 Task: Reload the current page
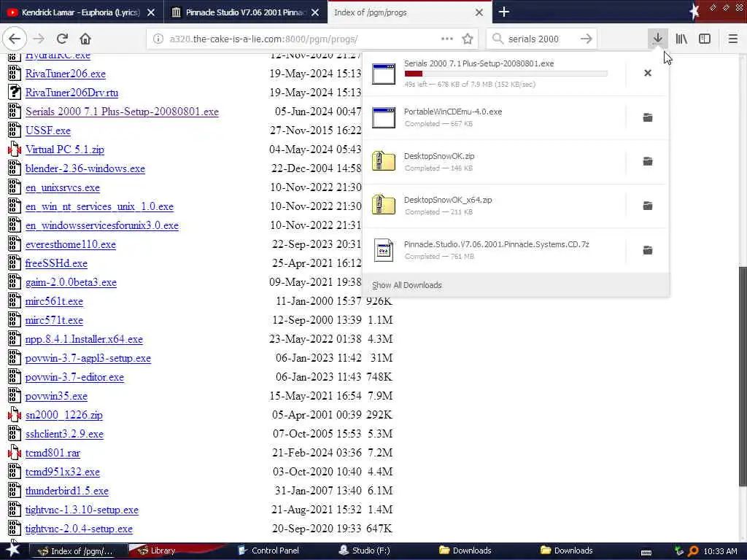pyautogui.click(x=62, y=39)
